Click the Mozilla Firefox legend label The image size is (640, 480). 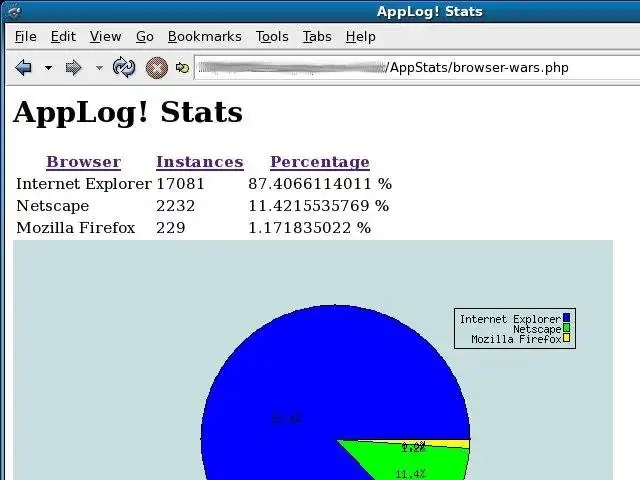pos(516,339)
